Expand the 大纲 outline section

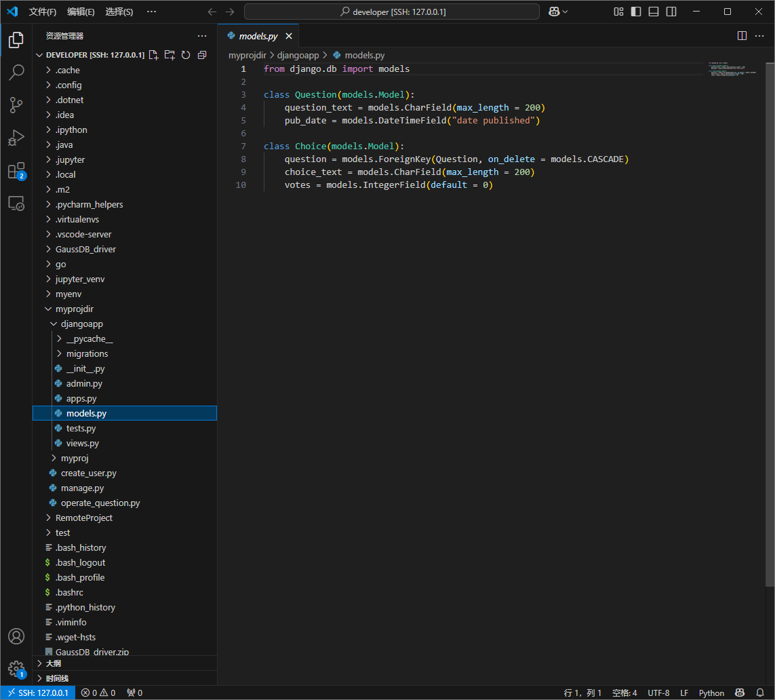(53, 663)
